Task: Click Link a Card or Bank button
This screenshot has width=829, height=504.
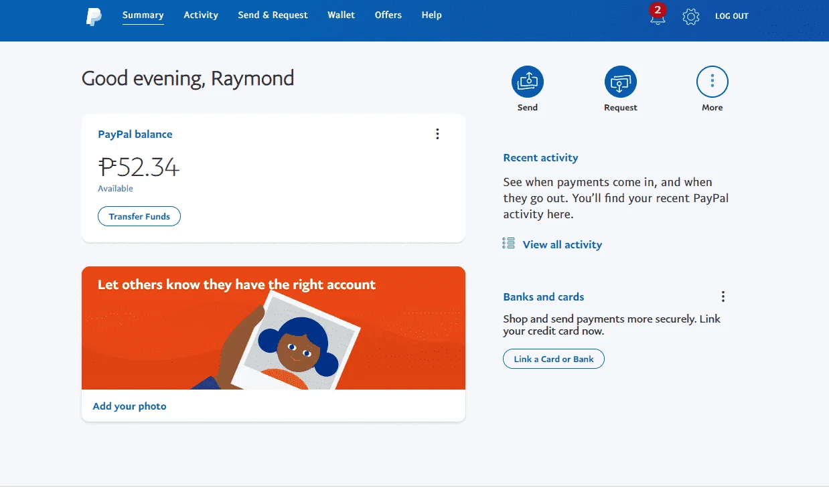Action: (554, 359)
